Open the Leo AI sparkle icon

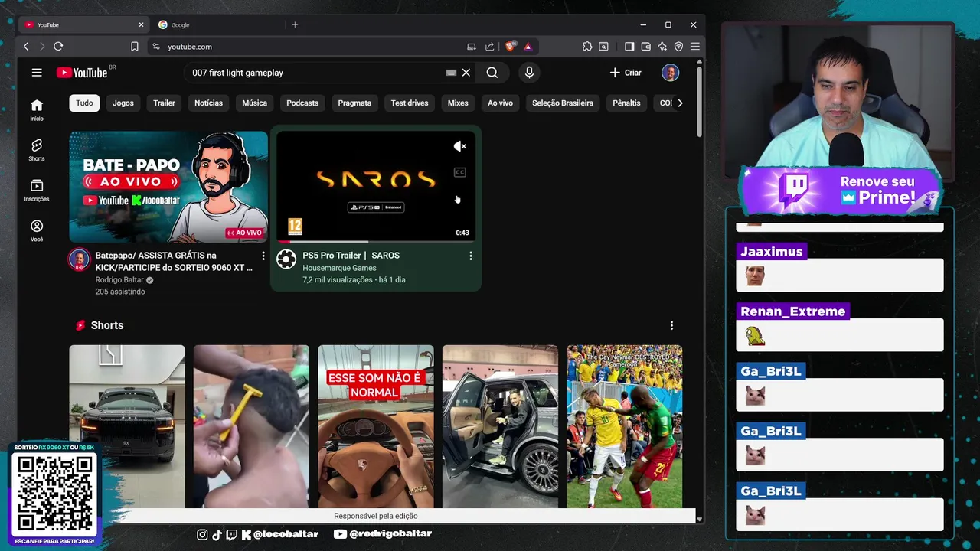coord(661,47)
